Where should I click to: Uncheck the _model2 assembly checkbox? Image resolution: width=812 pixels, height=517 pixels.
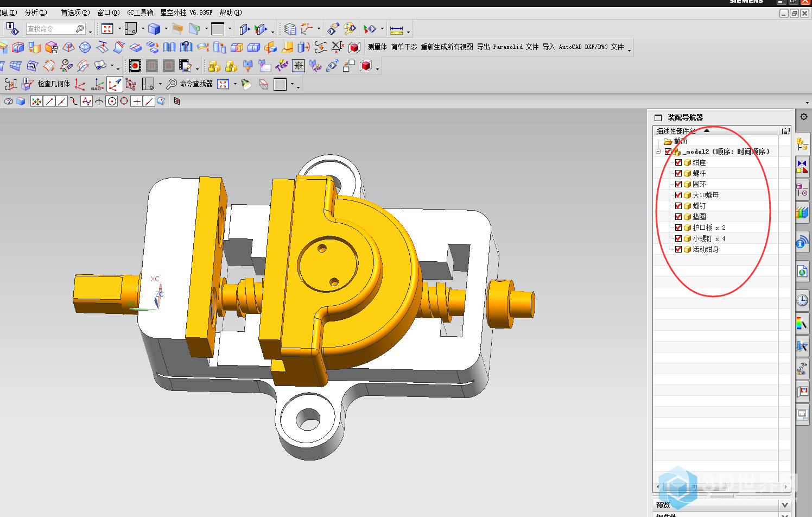tap(668, 152)
